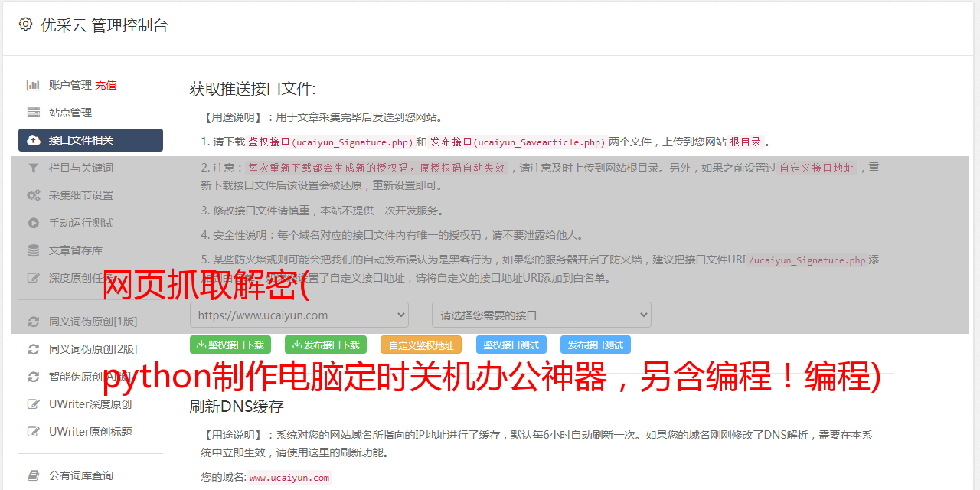Click the edit icon for UWriter深度原创

tap(34, 404)
